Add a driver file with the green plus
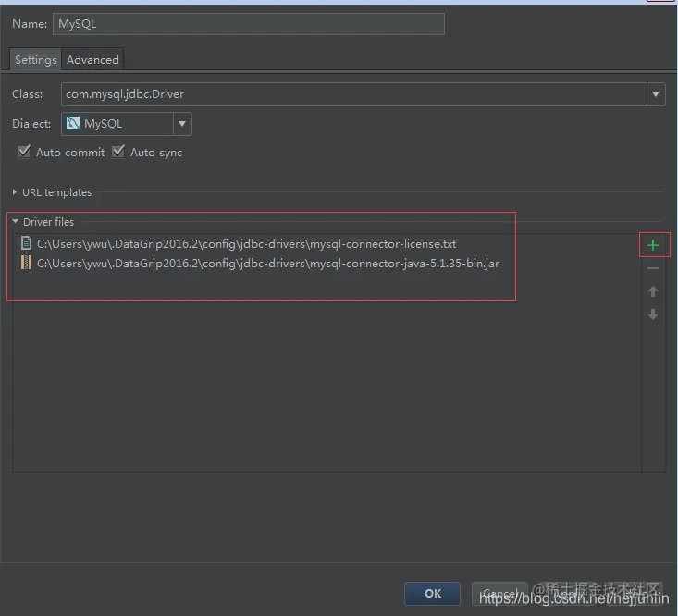 (653, 245)
